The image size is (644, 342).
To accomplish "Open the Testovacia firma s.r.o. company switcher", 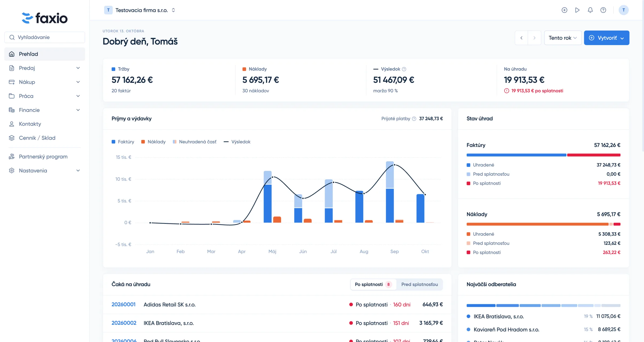I will (x=140, y=10).
